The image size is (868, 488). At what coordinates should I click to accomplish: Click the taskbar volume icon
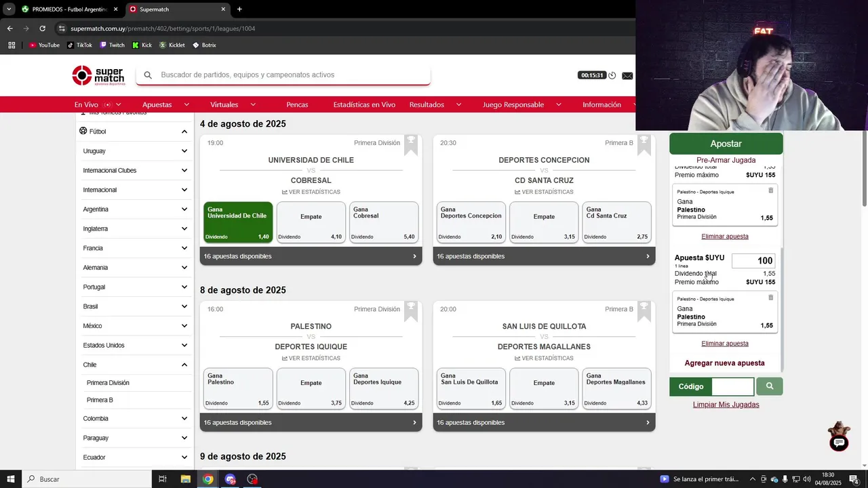click(806, 479)
